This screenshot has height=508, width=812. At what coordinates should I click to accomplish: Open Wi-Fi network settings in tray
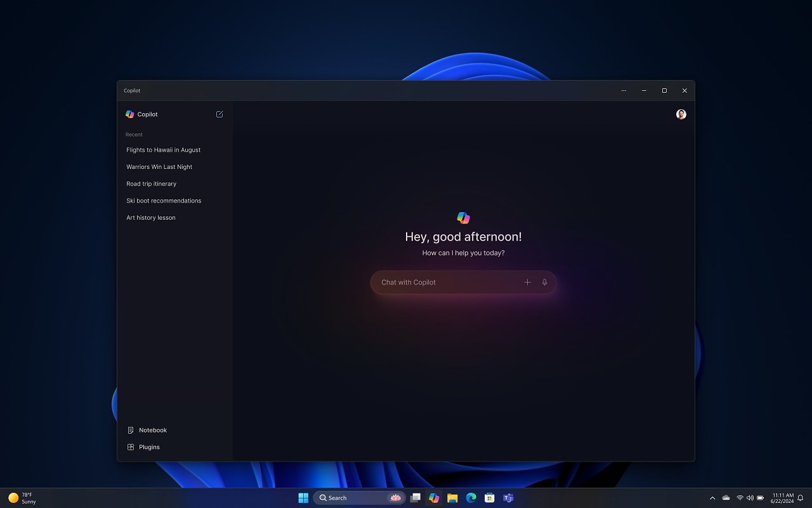pyautogui.click(x=740, y=498)
